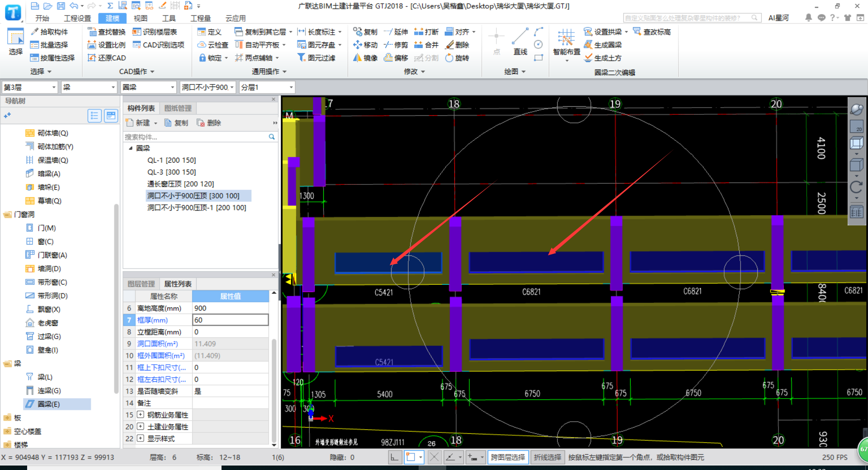Select the 移动 move tool
This screenshot has height=470, width=868.
point(365,45)
